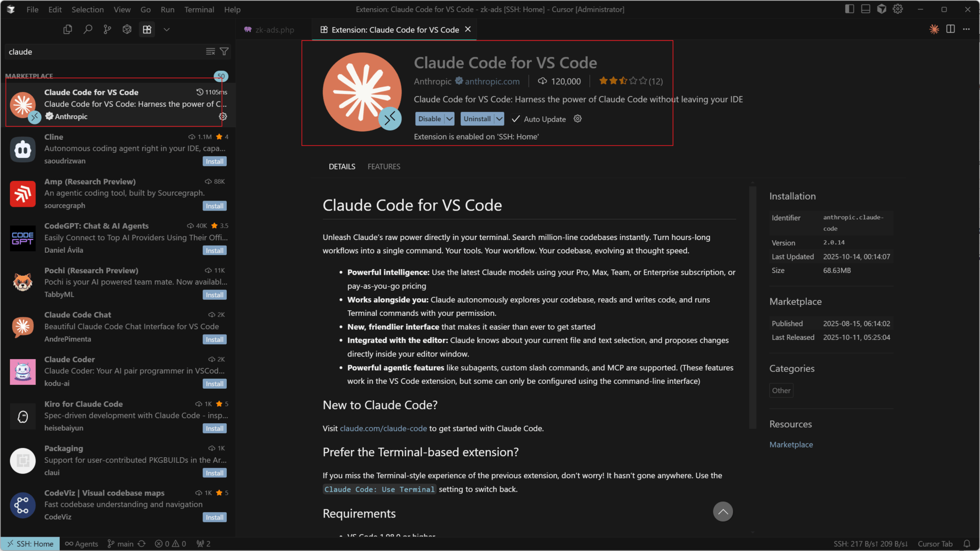Clear the extension search query using the clear icon
The height and width of the screenshot is (551, 980).
tap(211, 51)
